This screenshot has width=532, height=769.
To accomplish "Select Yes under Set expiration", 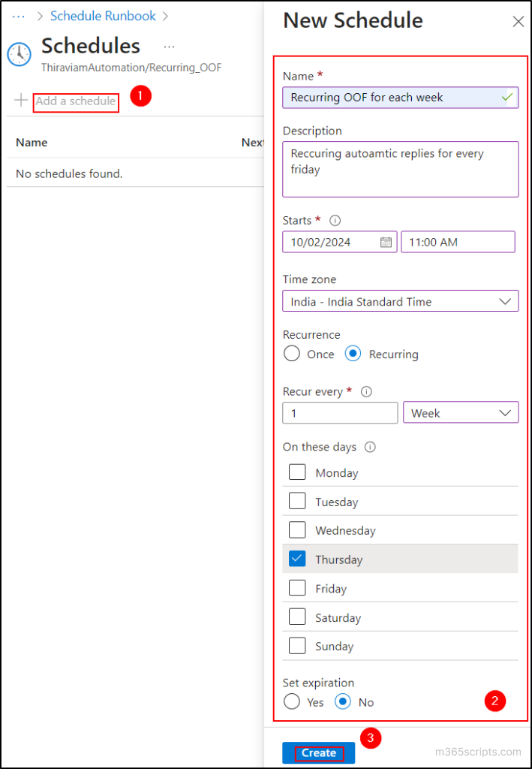I will [291, 701].
